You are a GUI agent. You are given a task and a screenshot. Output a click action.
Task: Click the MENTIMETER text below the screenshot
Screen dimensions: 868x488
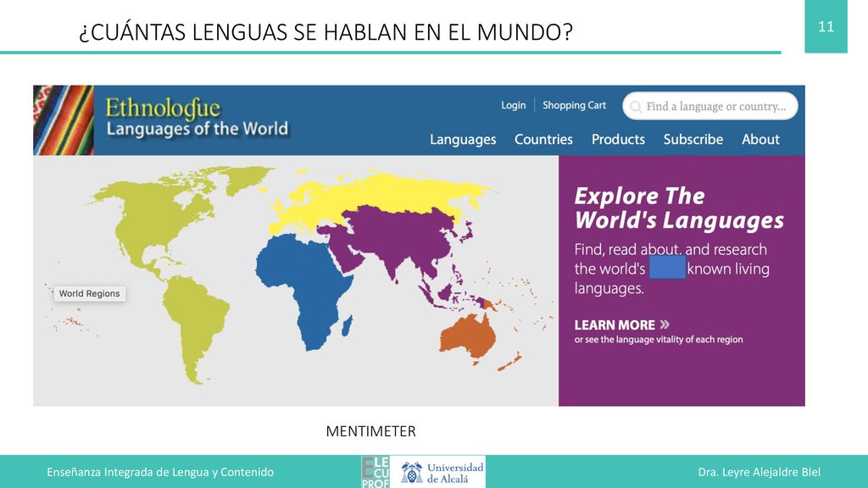tap(370, 431)
